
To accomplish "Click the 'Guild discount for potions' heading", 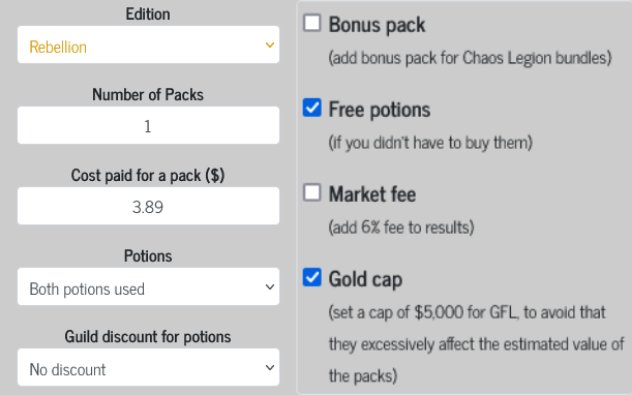I will pyautogui.click(x=148, y=337).
